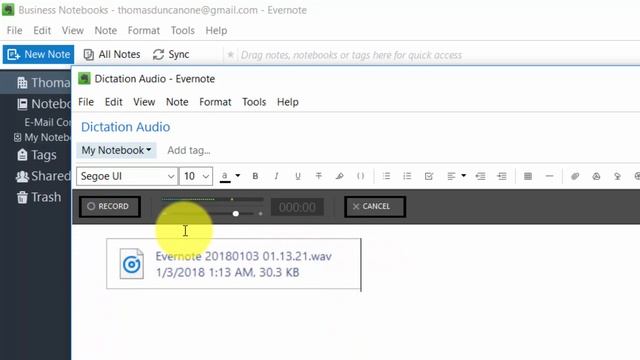This screenshot has width=640, height=360.
Task: Click the Dictation Audio note title
Action: click(x=126, y=127)
